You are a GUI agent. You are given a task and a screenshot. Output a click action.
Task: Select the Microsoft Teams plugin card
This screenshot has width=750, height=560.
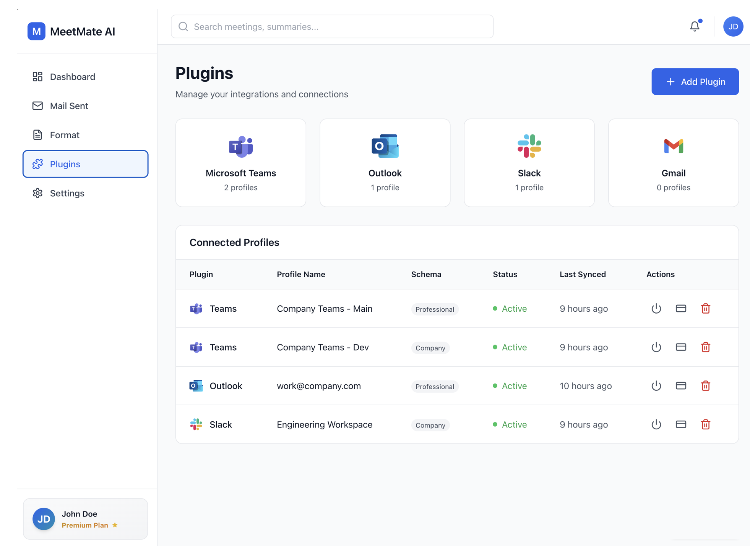(x=240, y=163)
